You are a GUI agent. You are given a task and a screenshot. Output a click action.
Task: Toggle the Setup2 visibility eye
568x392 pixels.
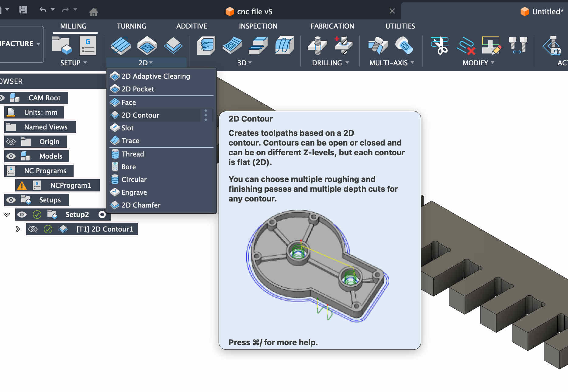pos(22,215)
